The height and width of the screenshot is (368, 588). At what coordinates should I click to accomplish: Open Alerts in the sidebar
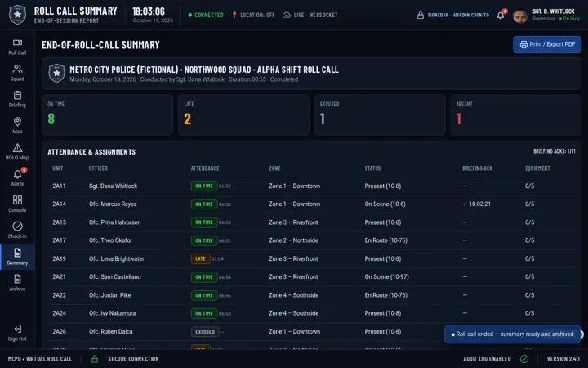pyautogui.click(x=17, y=178)
